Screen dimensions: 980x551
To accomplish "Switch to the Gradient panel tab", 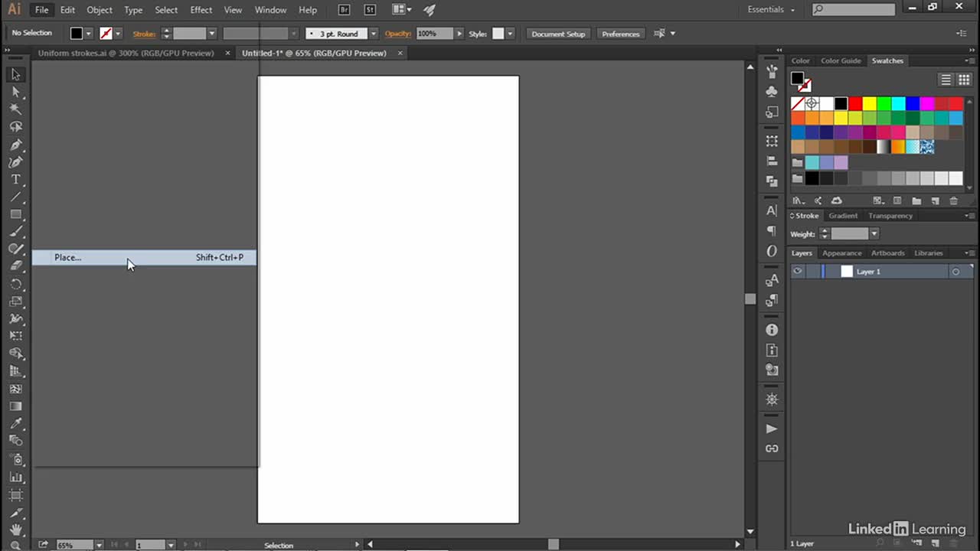I will [x=843, y=216].
